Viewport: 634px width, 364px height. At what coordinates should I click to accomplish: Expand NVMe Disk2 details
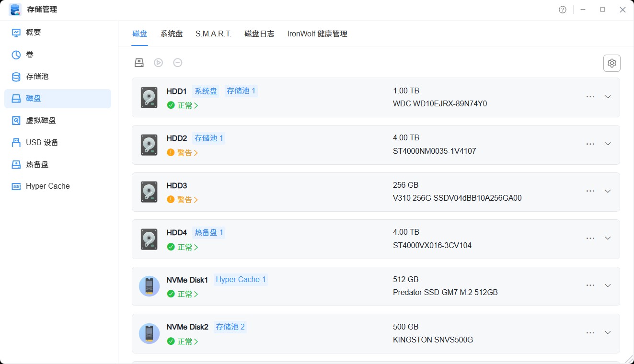(608, 332)
